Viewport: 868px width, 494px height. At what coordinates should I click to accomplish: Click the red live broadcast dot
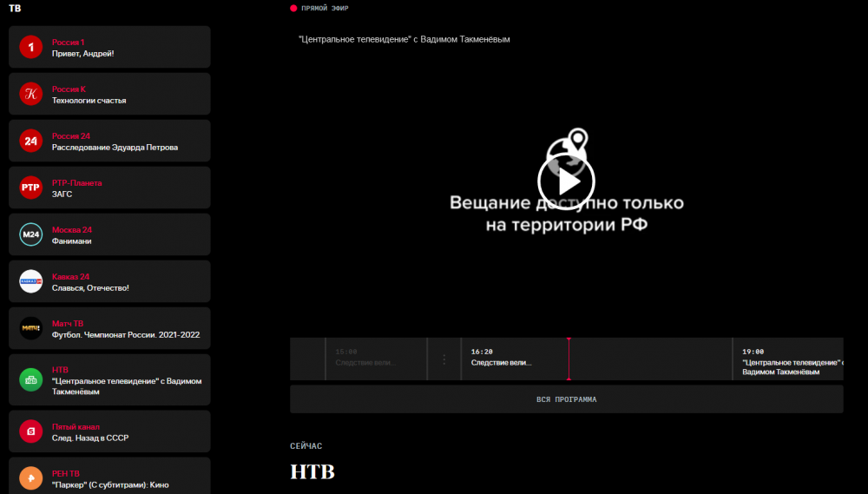click(x=293, y=9)
